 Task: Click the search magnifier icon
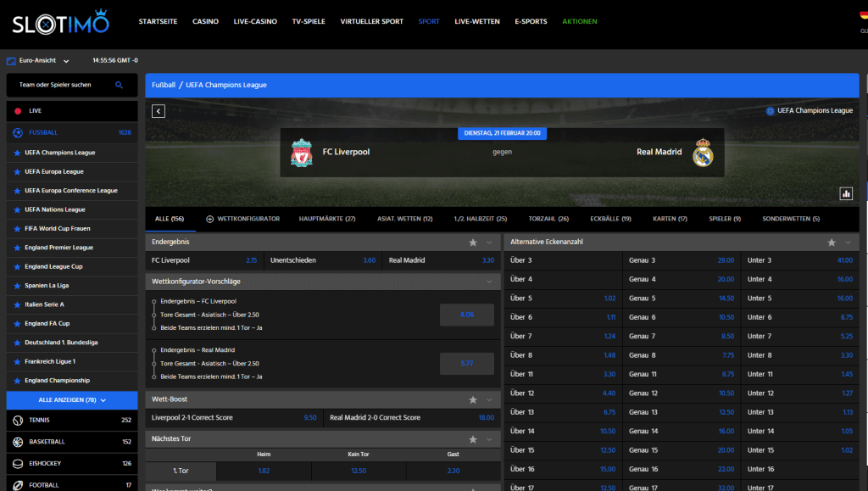pos(119,85)
